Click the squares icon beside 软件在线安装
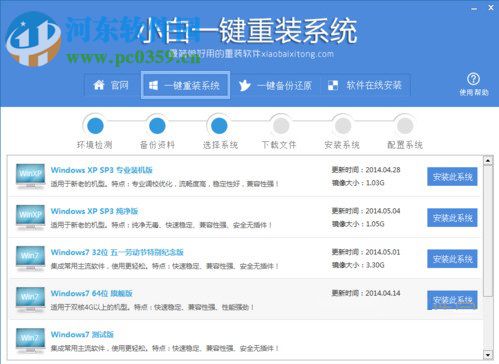Screen dimensions: 499x364 point(333,86)
